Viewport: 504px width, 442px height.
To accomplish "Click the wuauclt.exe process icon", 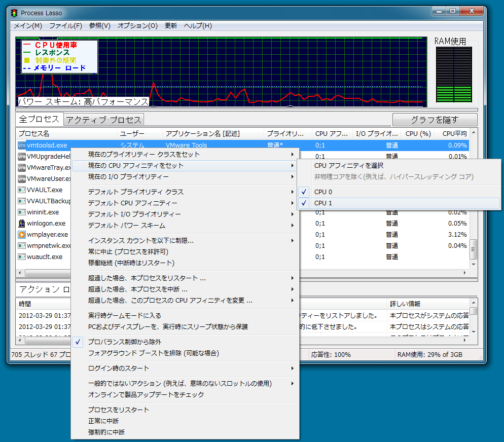I will 21,256.
